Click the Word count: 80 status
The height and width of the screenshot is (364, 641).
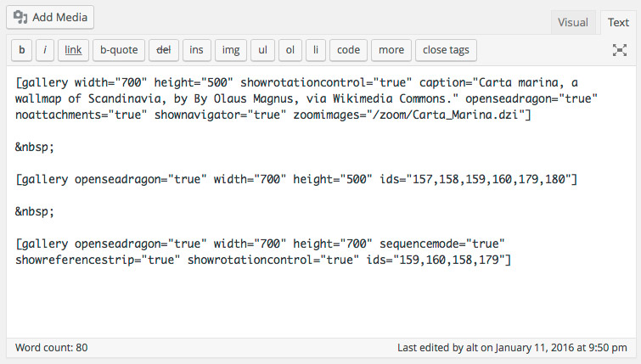(x=52, y=348)
